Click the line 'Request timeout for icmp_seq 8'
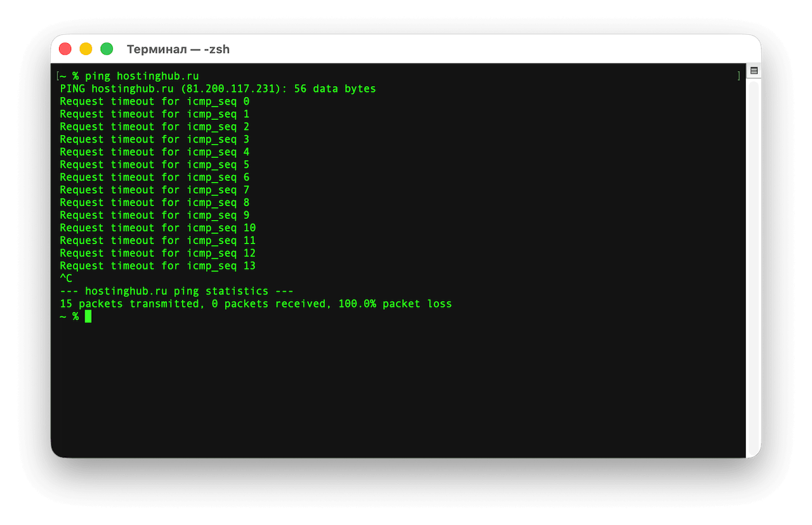 coord(154,203)
